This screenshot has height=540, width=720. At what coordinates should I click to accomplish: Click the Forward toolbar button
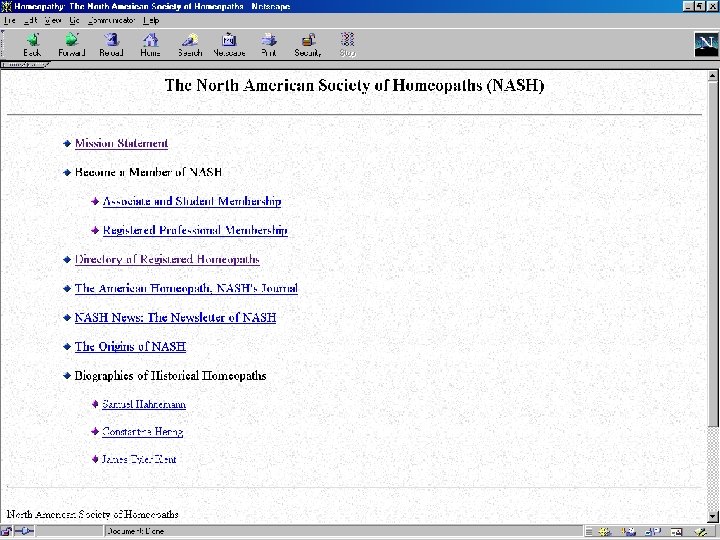[x=72, y=45]
